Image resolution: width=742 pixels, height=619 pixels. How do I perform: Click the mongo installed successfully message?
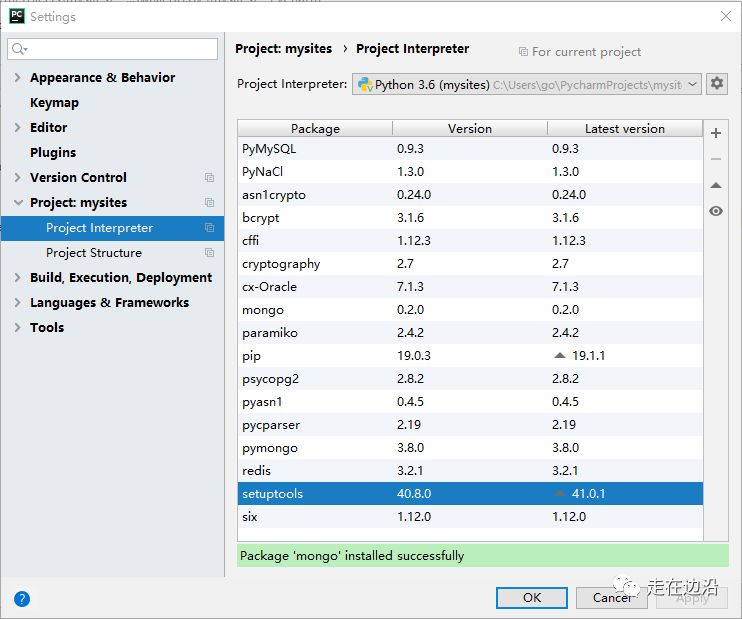(352, 556)
